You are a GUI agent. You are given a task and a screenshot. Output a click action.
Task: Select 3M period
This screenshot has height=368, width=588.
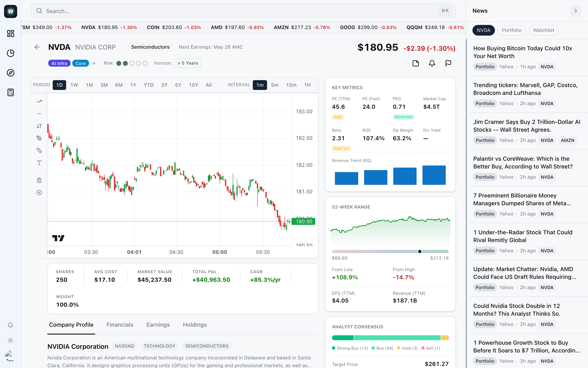click(x=104, y=85)
